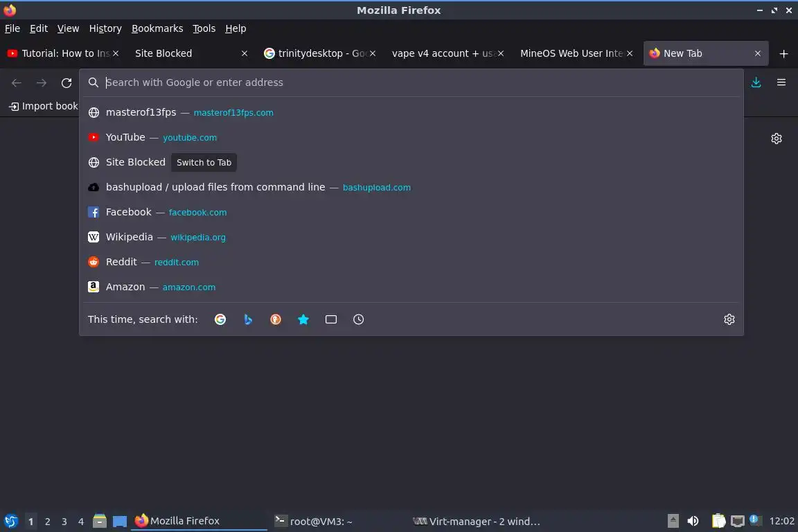Viewport: 798px width, 532px height.
Task: Open the Downloads panel
Action: [x=756, y=82]
